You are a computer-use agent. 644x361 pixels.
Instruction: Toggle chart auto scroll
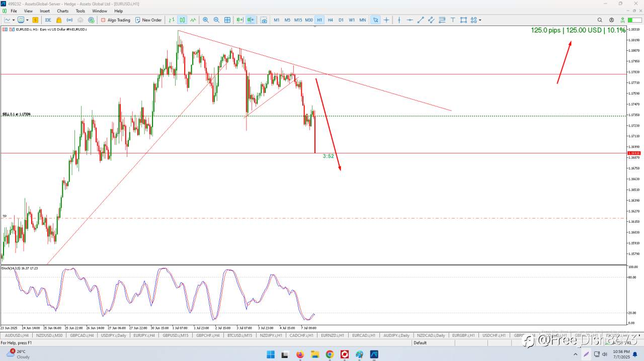tap(239, 20)
